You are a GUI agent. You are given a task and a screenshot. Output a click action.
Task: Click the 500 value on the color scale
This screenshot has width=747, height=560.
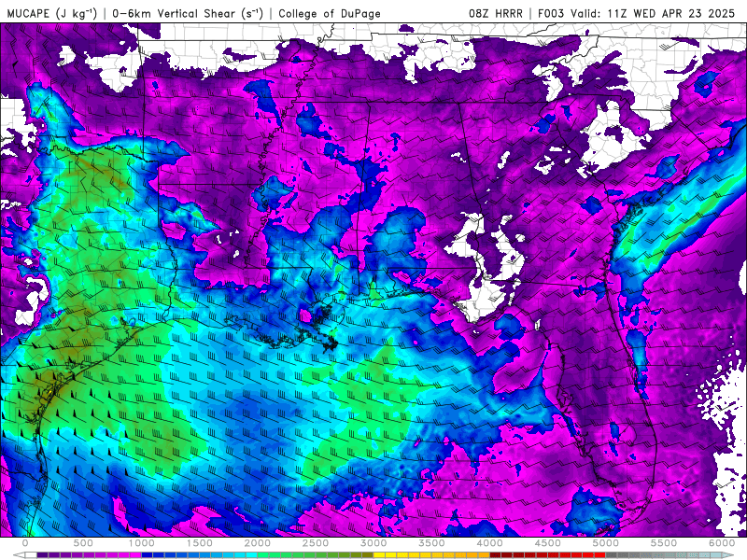[83, 543]
